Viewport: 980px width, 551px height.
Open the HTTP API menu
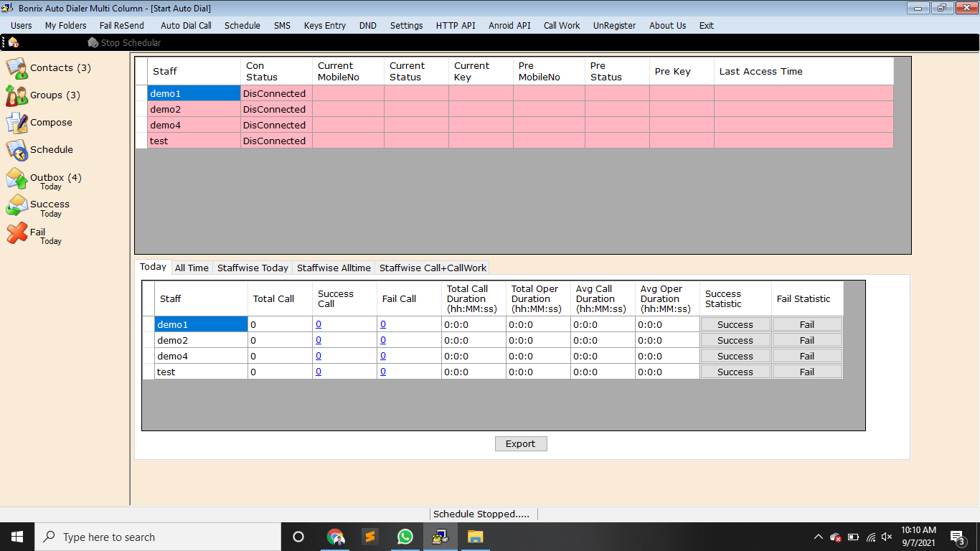pyautogui.click(x=456, y=25)
